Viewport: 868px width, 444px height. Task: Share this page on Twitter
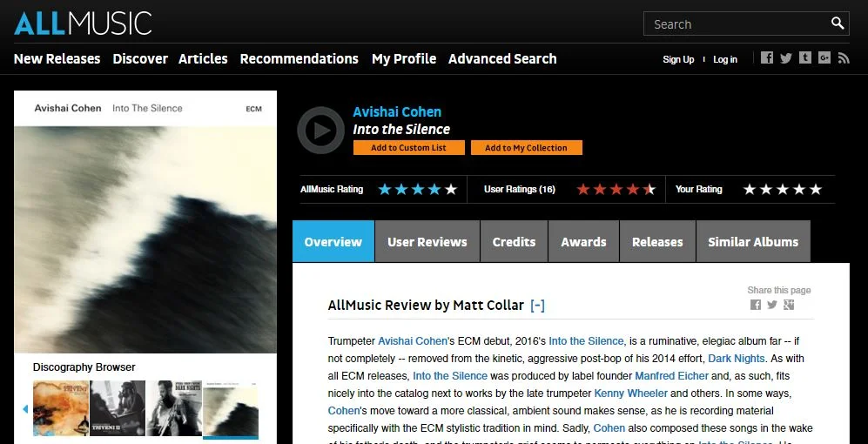[772, 305]
